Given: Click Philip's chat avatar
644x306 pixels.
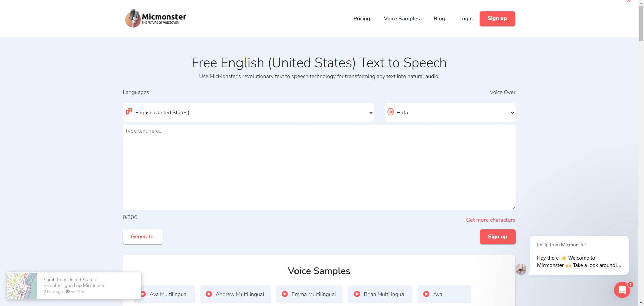Looking at the screenshot, I should tap(521, 269).
